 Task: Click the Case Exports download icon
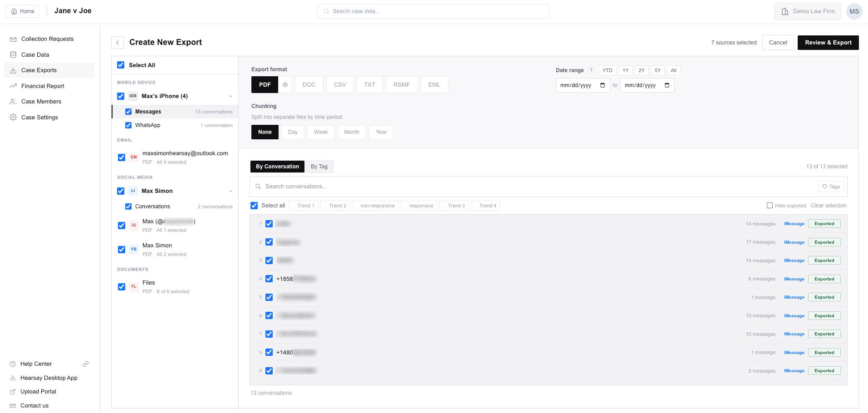(x=13, y=70)
